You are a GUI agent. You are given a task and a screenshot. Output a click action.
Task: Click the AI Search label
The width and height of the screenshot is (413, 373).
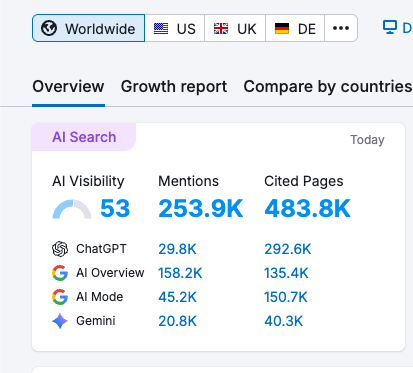coord(84,137)
